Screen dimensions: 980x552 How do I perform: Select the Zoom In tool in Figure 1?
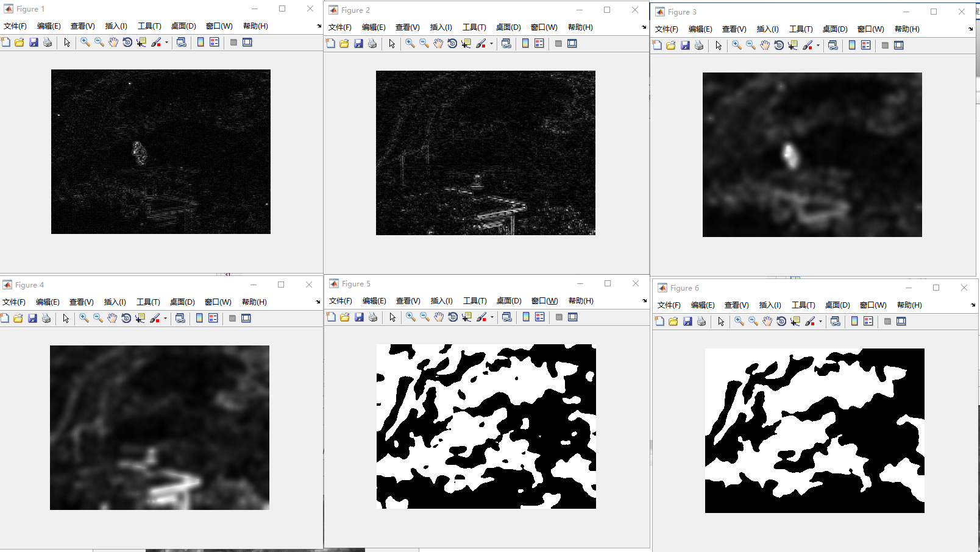pyautogui.click(x=85, y=42)
